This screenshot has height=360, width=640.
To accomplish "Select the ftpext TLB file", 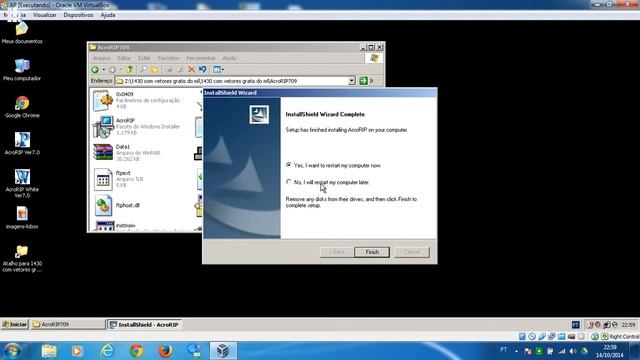I will click(x=118, y=179).
